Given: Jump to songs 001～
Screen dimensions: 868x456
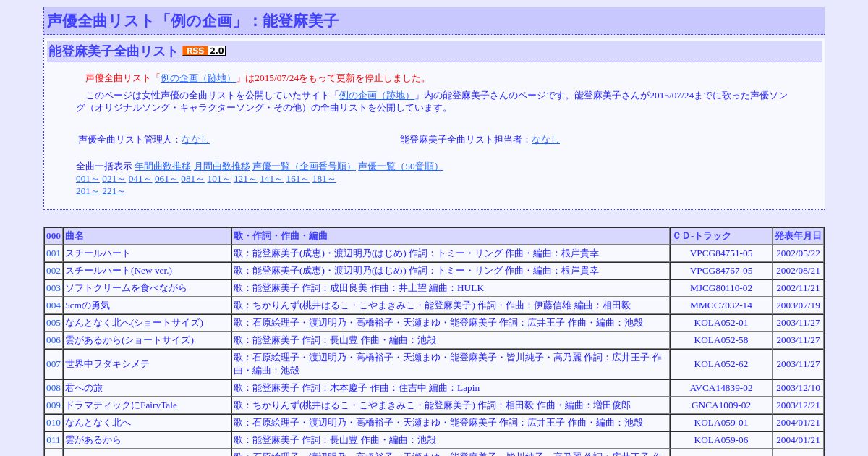Looking at the screenshot, I should tap(88, 179).
